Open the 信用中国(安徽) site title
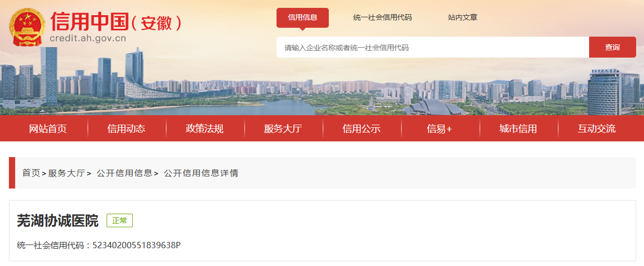644x266 pixels. [116, 21]
